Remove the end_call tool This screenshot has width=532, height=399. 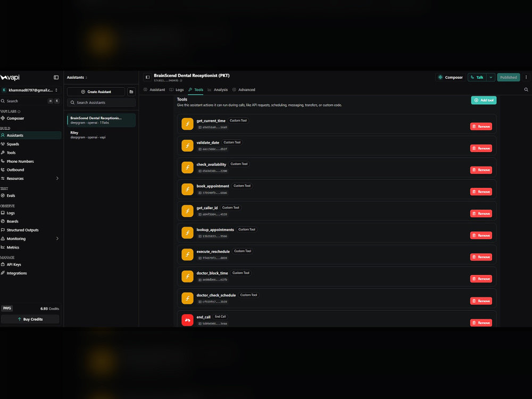tap(481, 323)
